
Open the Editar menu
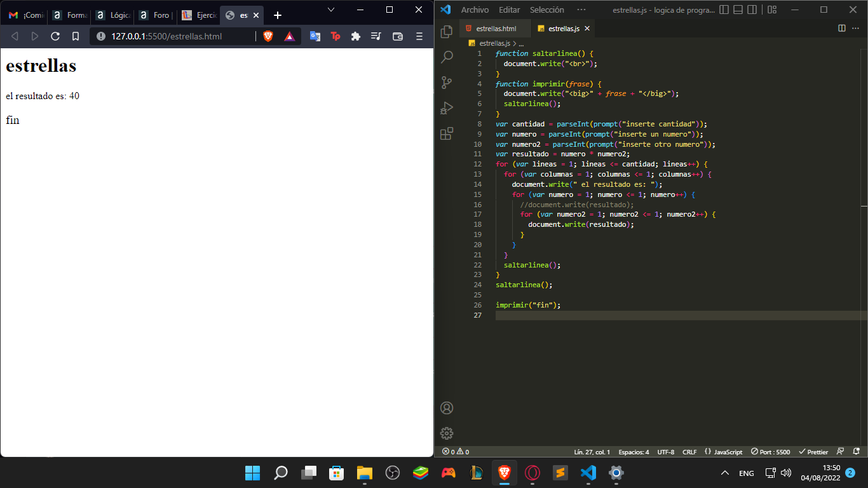pyautogui.click(x=509, y=10)
